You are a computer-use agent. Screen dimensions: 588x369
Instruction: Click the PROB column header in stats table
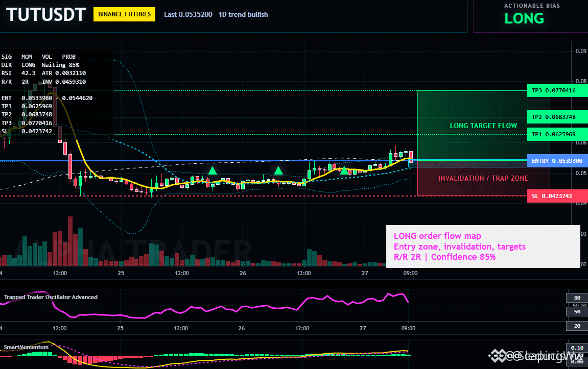[68, 57]
